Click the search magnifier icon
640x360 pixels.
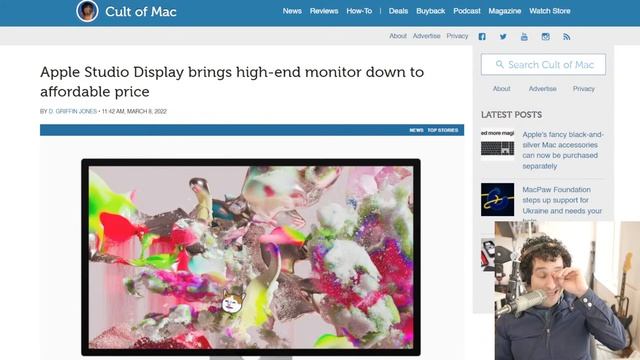tap(500, 64)
